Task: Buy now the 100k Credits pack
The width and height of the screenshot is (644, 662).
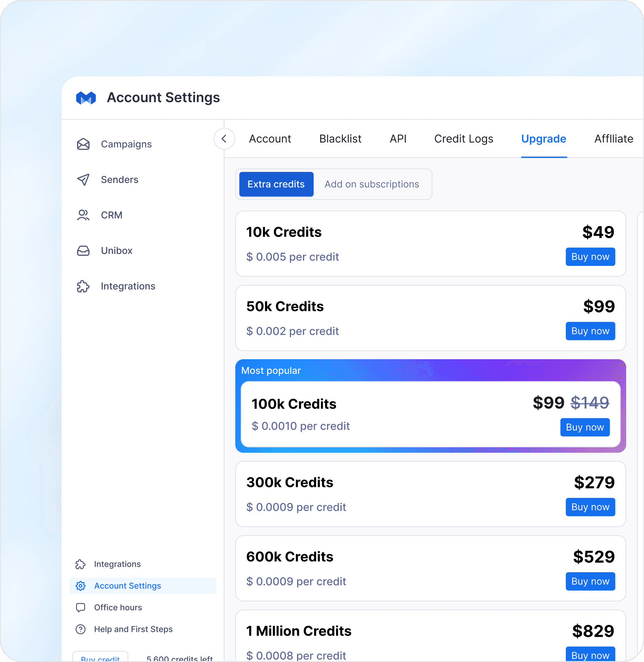Action: pyautogui.click(x=585, y=427)
